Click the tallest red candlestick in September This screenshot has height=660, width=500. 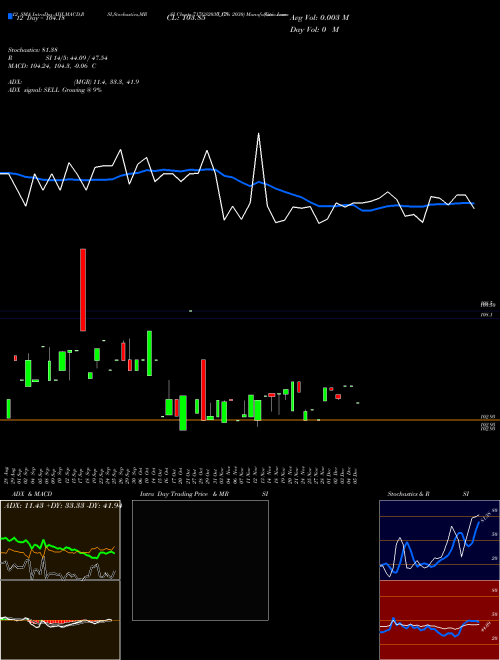click(83, 290)
